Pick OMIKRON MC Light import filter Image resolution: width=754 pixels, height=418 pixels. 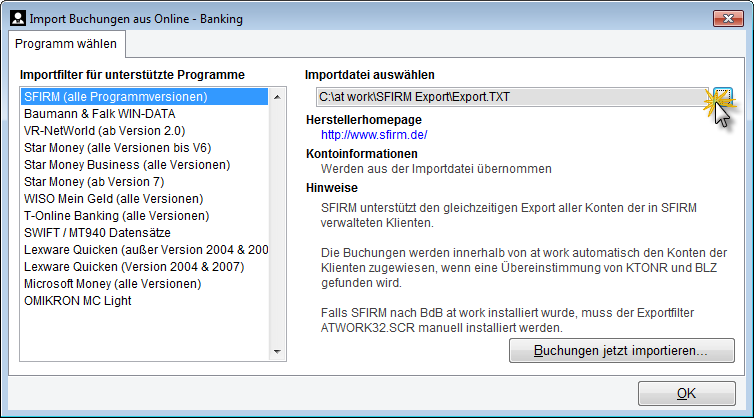tap(144, 301)
